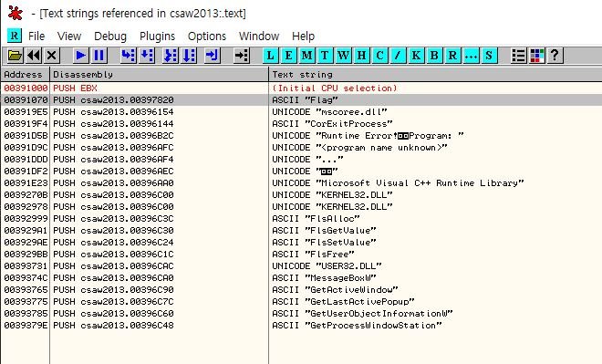
Task: Select the ASCII "FlsGetValue" row
Action: [x=301, y=231]
